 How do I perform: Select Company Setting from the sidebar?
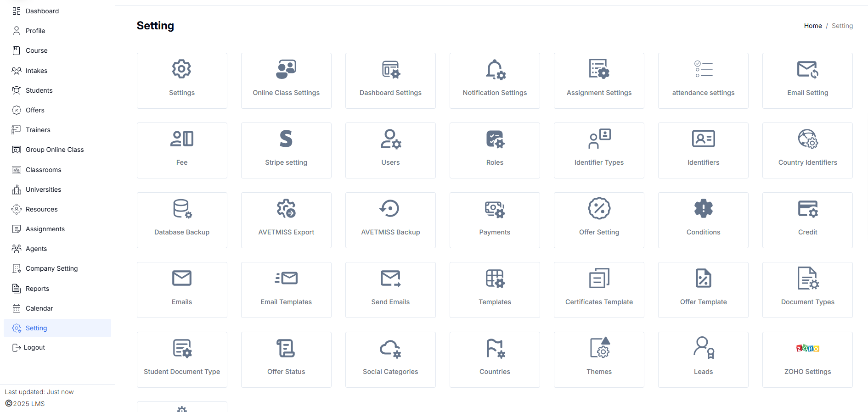coord(51,268)
